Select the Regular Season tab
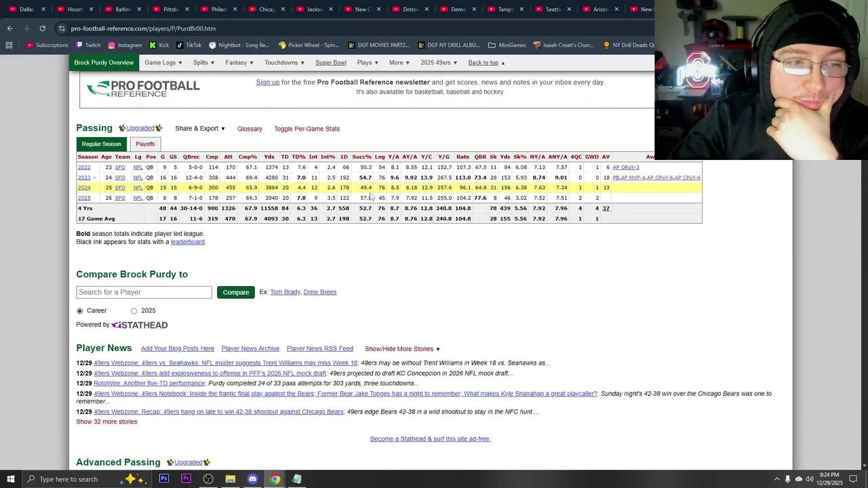 [101, 144]
